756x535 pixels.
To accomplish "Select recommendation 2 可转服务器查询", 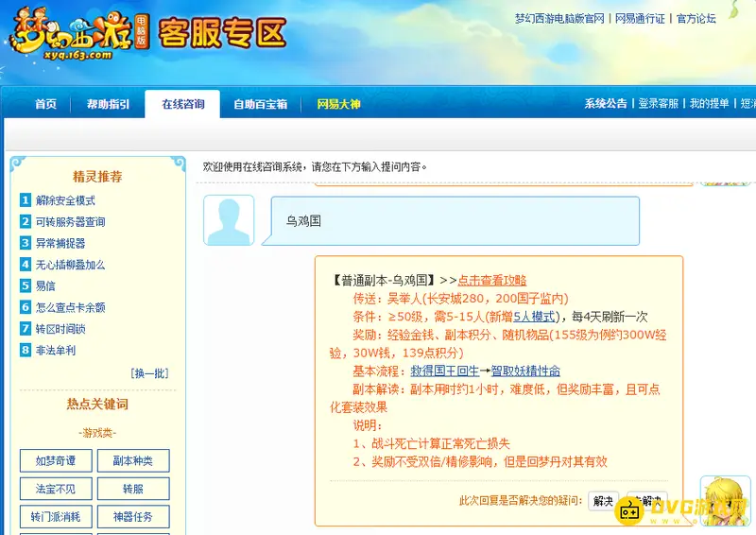I will [x=70, y=222].
